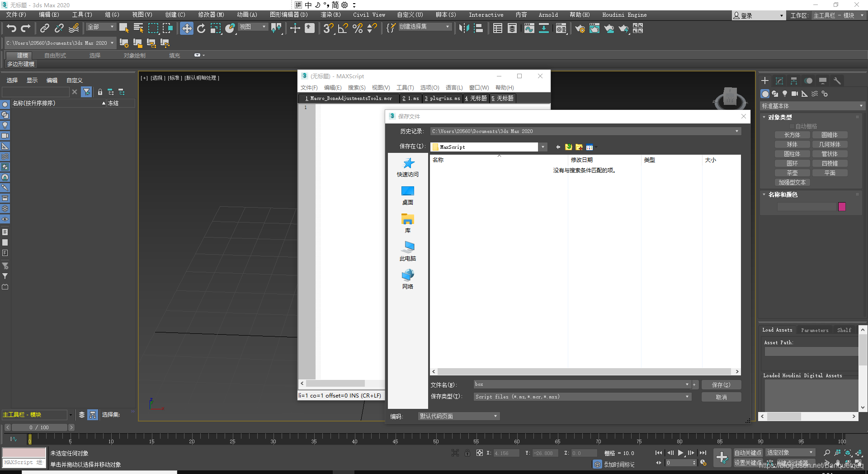Enable Auto Key (自动关键点) mode

pyautogui.click(x=748, y=453)
